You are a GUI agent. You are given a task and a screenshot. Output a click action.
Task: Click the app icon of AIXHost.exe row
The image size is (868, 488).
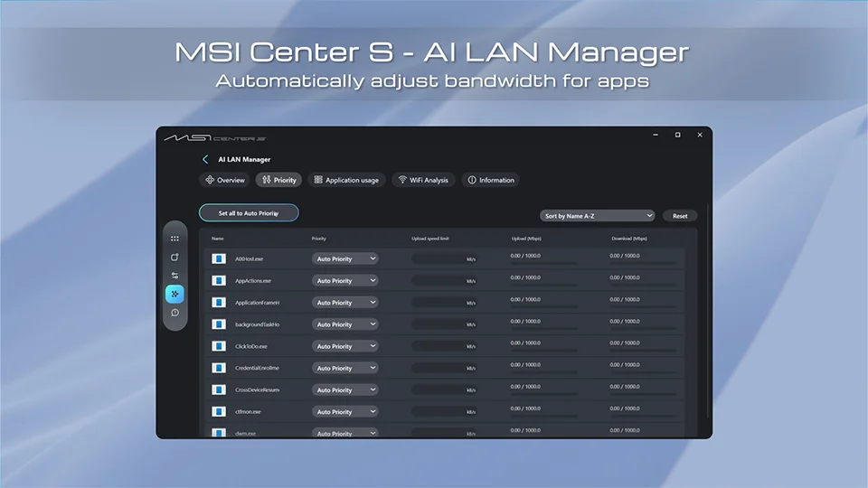(219, 259)
